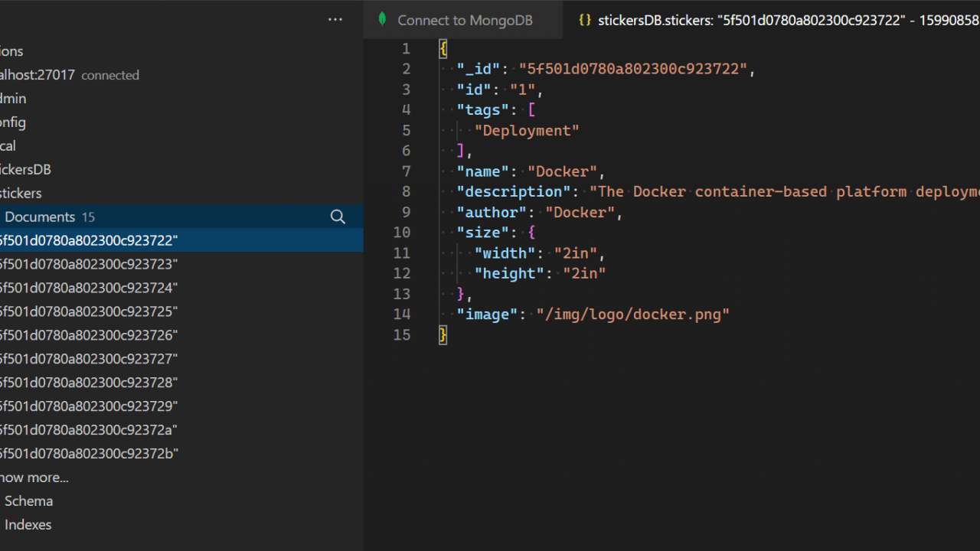Click Show more documents link

34,478
